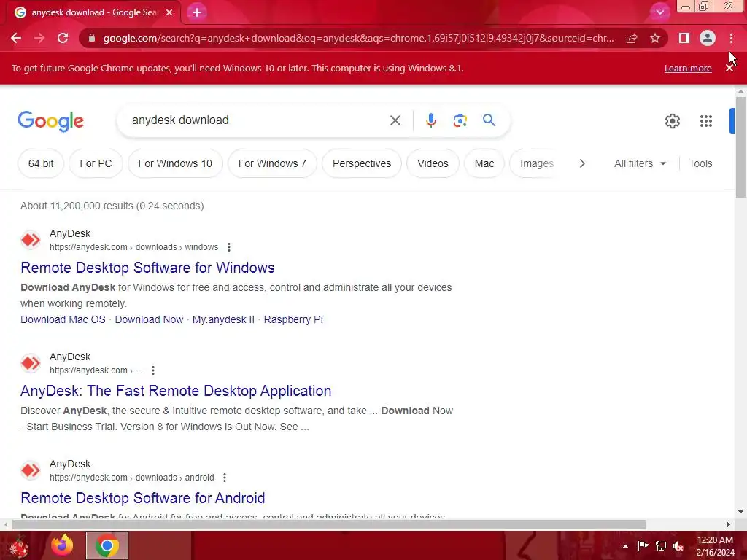This screenshot has height=560, width=747.
Task: Open the Learn more link
Action: tap(688, 68)
